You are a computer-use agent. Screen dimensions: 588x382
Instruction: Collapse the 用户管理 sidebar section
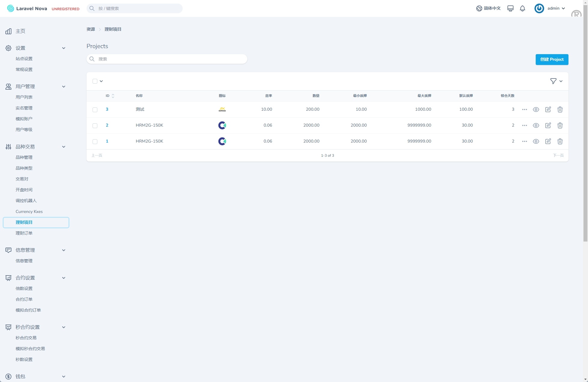pyautogui.click(x=63, y=87)
